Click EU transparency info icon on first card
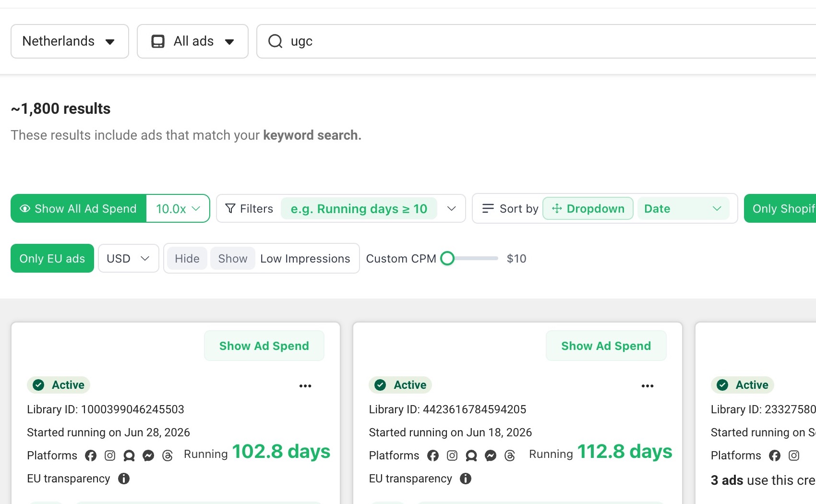This screenshot has width=816, height=504. pos(124,479)
